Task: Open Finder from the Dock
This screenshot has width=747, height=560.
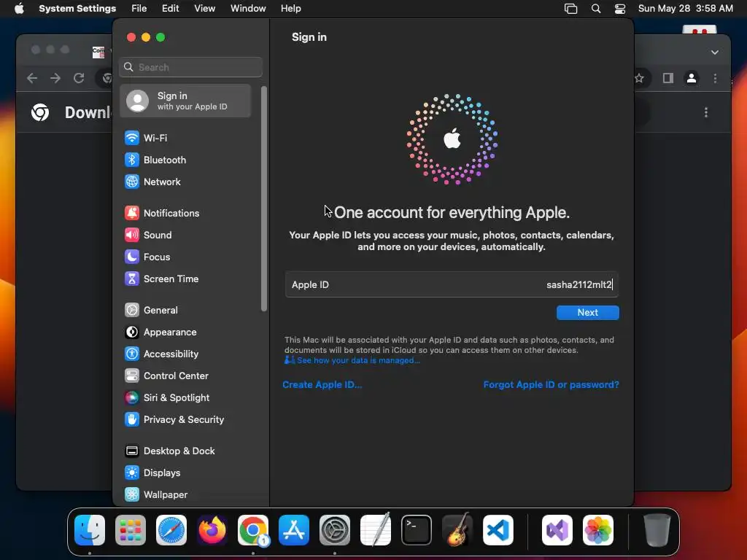Action: [x=90, y=530]
